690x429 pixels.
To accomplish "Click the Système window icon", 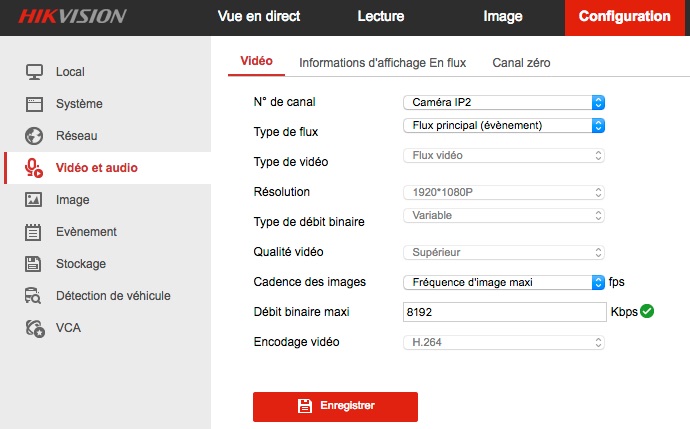I will click(34, 104).
